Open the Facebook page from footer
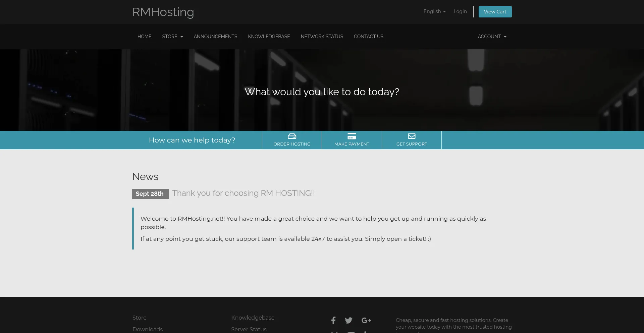This screenshot has height=333, width=644. click(333, 321)
